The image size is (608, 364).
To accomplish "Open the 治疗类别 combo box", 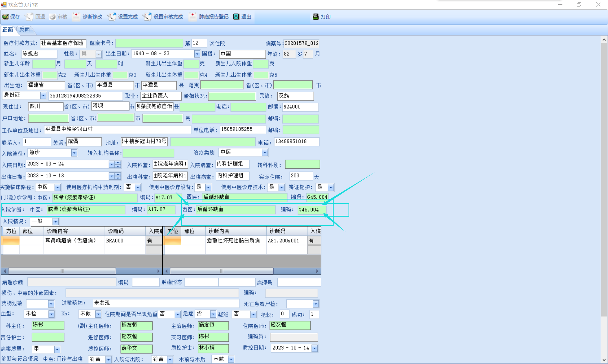I will click(265, 153).
